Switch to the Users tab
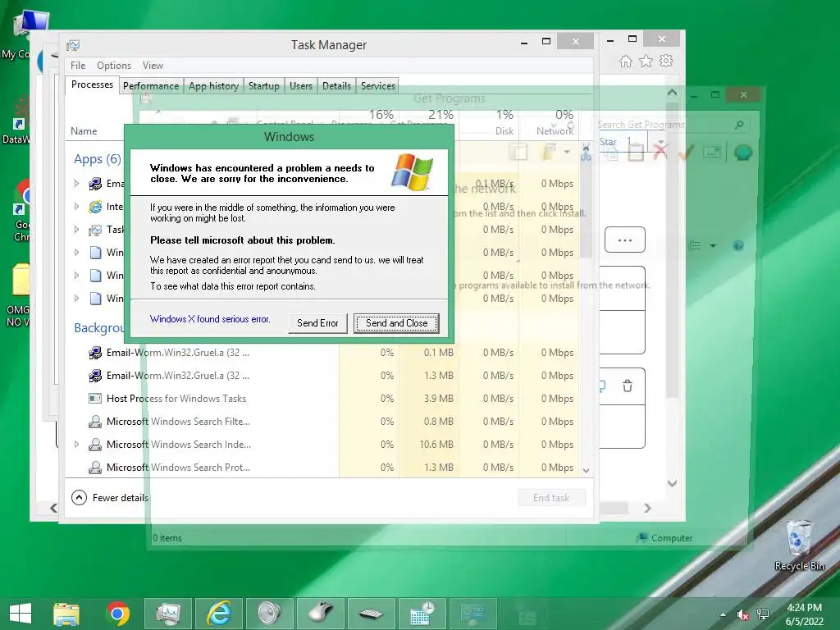 point(301,85)
